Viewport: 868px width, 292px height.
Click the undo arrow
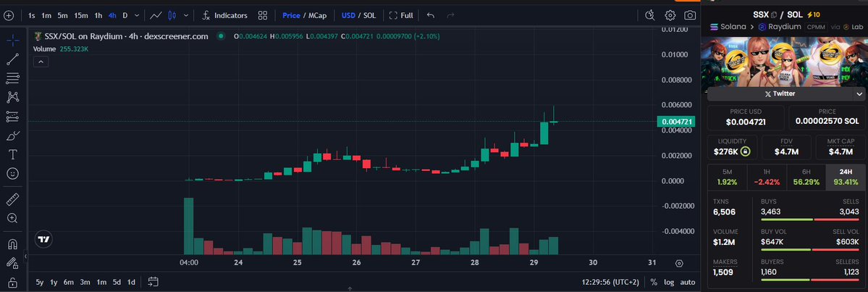coord(431,15)
